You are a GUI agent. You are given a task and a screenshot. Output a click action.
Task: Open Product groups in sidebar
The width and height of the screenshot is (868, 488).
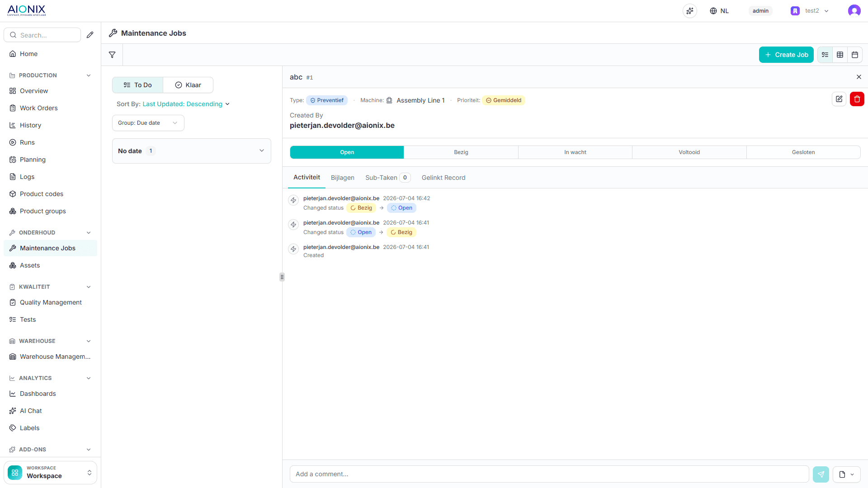[x=50, y=211]
